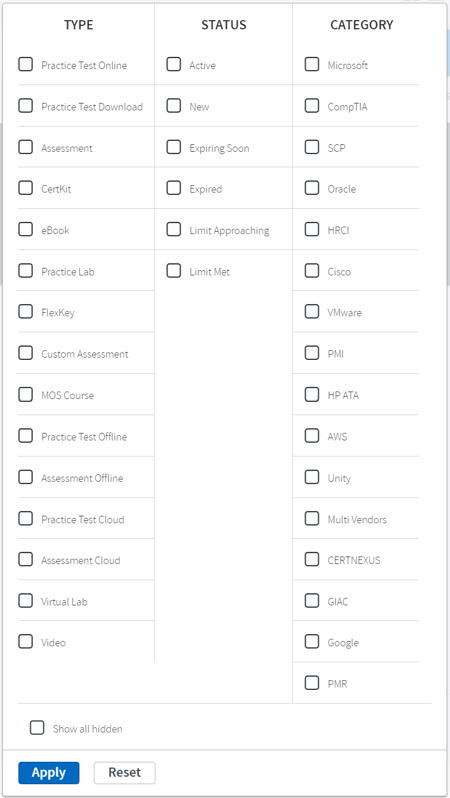The height and width of the screenshot is (798, 450).
Task: Tick the CertKit type checkbox
Action: click(x=25, y=188)
